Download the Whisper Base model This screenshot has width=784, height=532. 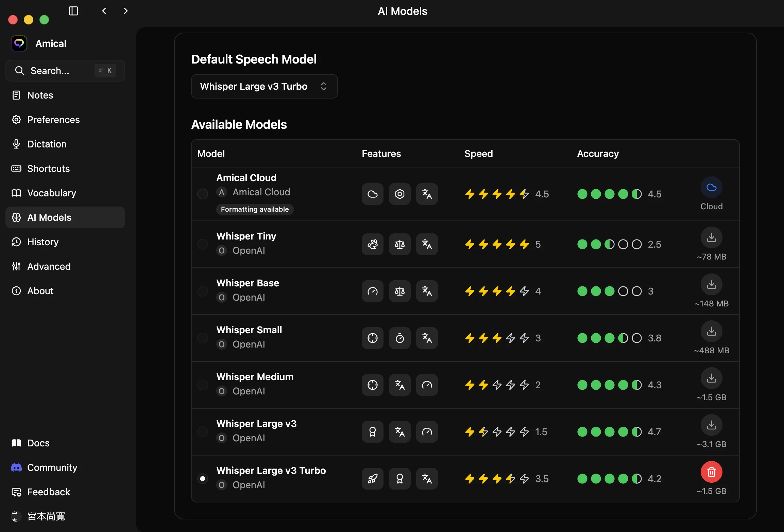pyautogui.click(x=712, y=284)
